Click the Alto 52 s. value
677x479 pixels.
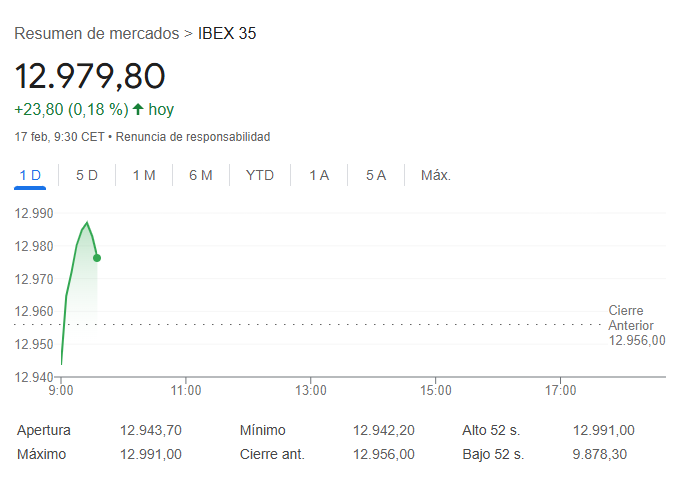[604, 430]
